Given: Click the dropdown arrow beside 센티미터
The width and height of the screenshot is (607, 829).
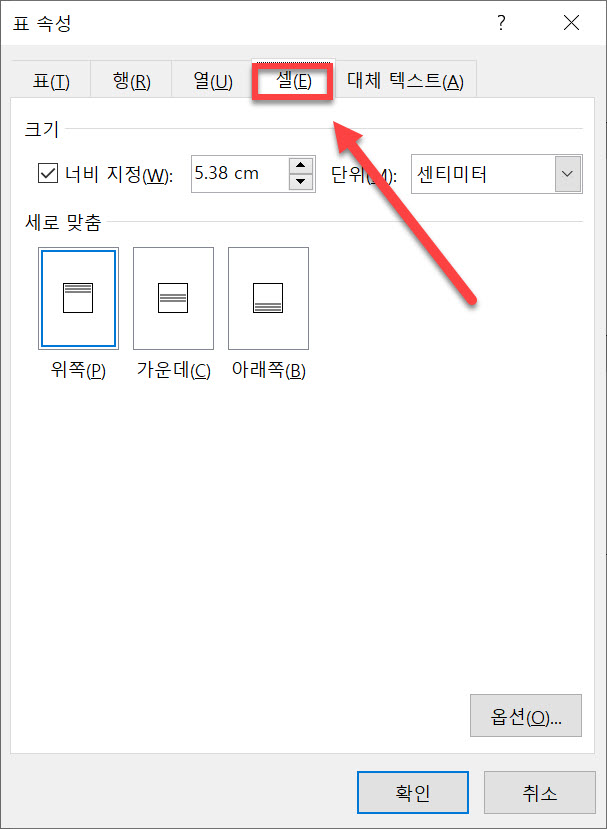Looking at the screenshot, I should (568, 174).
